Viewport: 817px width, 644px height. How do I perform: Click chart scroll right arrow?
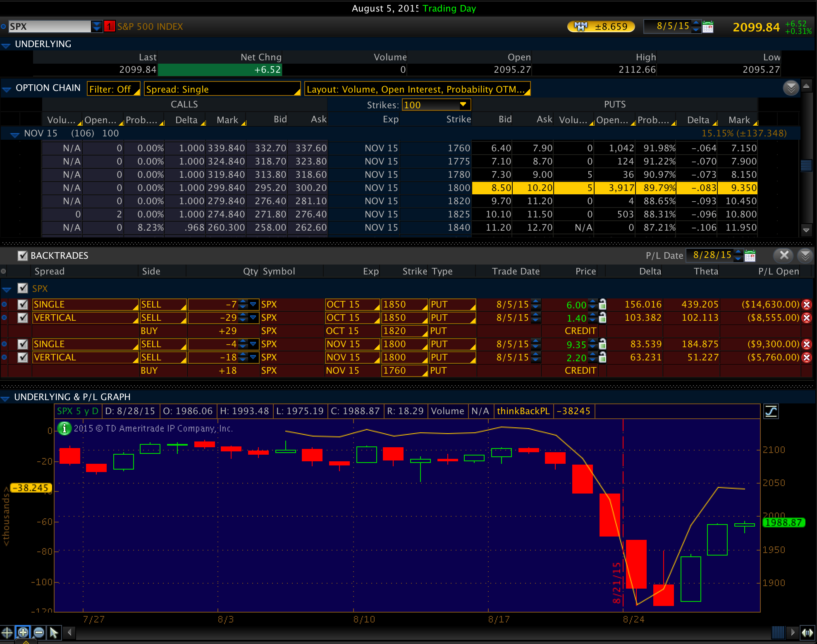793,632
